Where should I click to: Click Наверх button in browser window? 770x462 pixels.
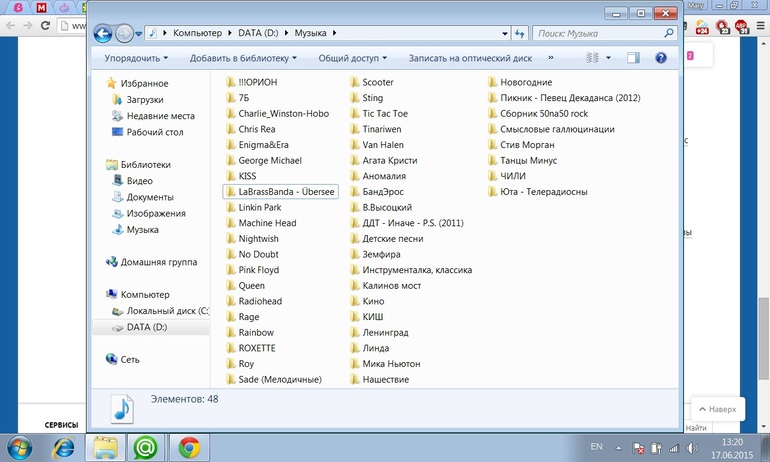click(x=717, y=409)
